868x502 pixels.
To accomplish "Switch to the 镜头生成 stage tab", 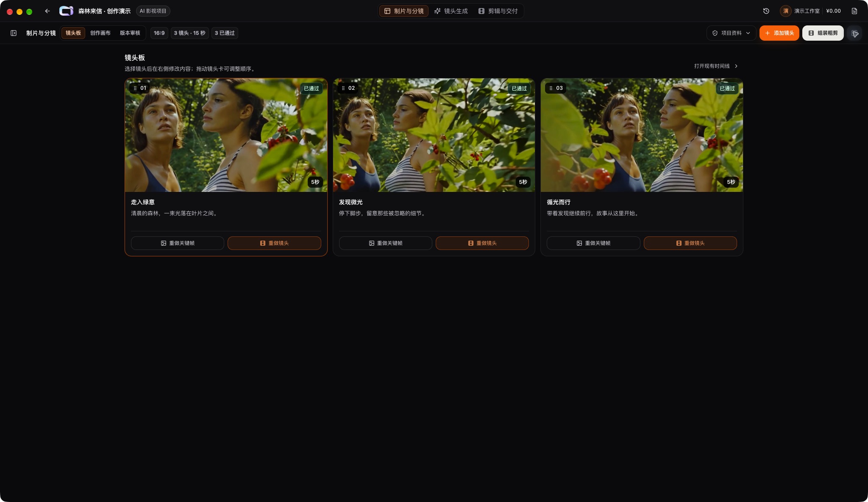I will point(451,11).
